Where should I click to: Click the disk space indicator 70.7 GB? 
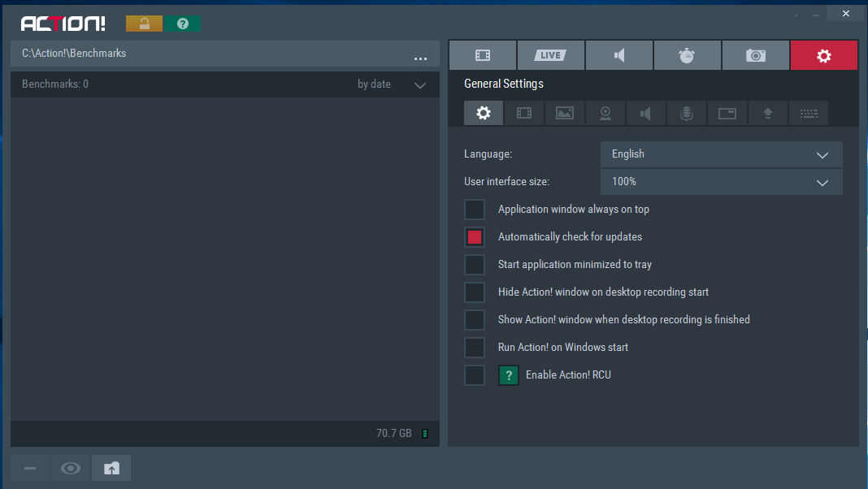[394, 434]
